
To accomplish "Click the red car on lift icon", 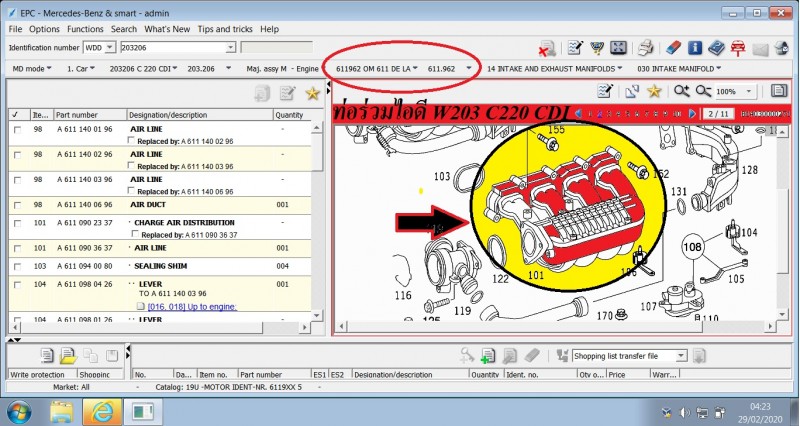I will 738,48.
